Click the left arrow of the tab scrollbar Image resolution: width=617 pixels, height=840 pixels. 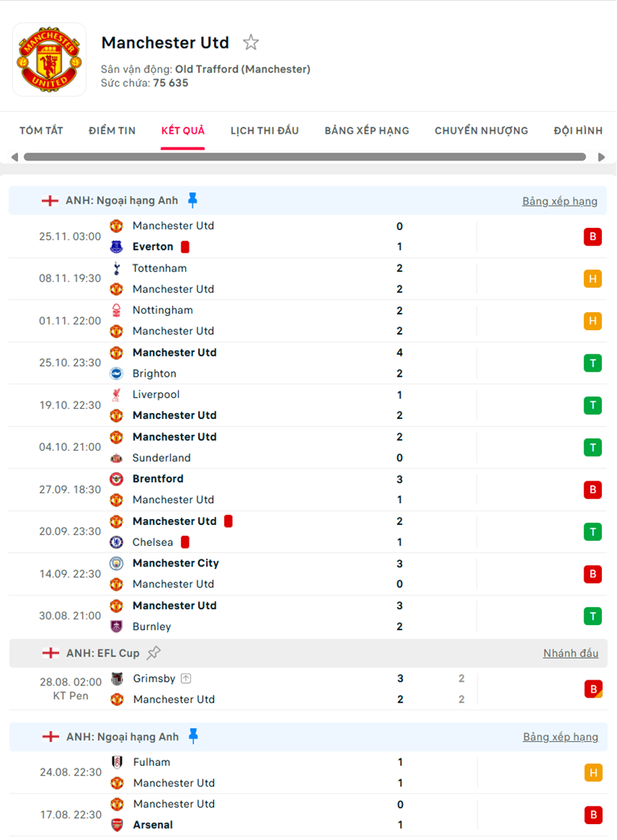pyautogui.click(x=15, y=157)
